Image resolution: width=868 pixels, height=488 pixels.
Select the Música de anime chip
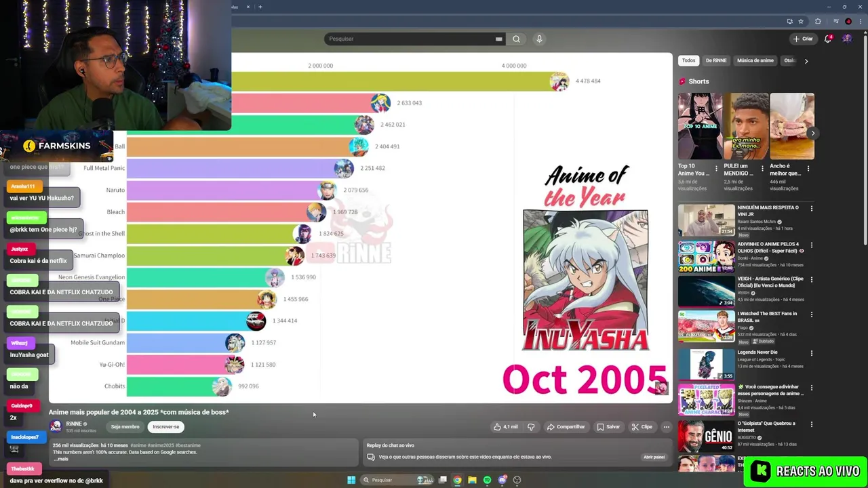coord(755,60)
